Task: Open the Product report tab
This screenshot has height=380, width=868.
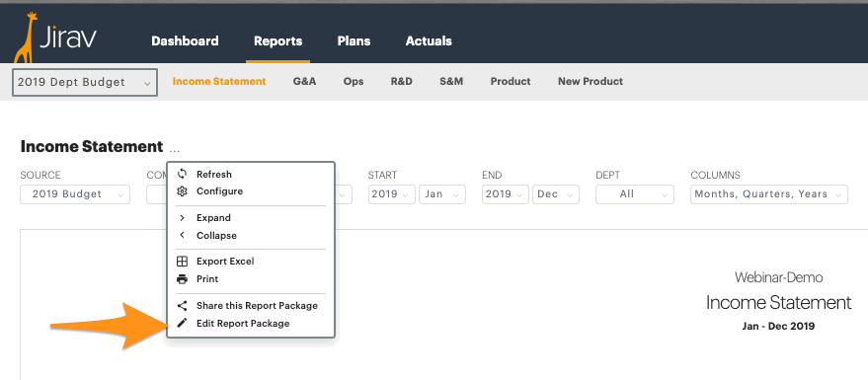Action: pos(511,81)
